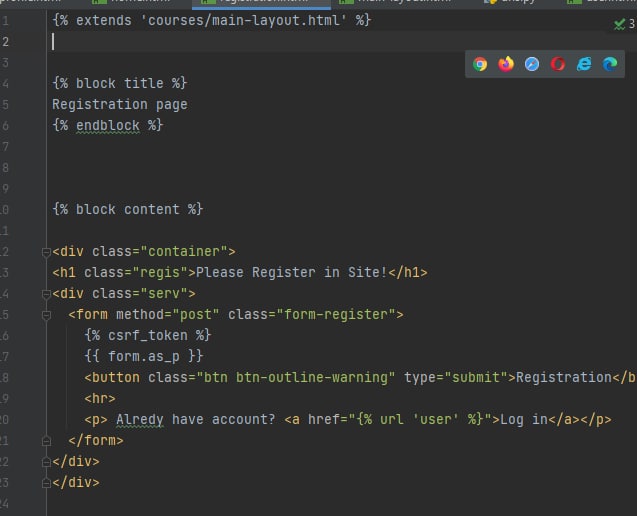This screenshot has width=637, height=516.
Task: Open preview in Firefox browser
Action: click(x=506, y=64)
